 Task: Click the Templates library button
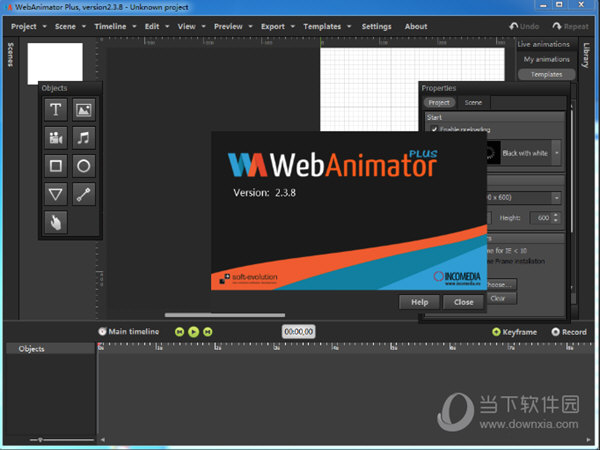(546, 74)
